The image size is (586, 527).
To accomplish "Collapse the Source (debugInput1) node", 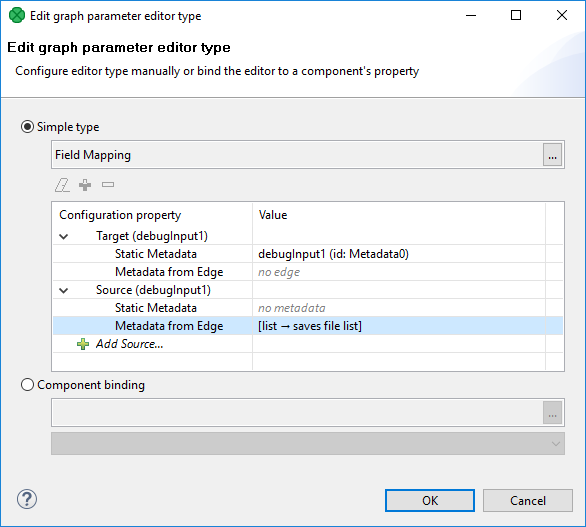I will click(64, 290).
